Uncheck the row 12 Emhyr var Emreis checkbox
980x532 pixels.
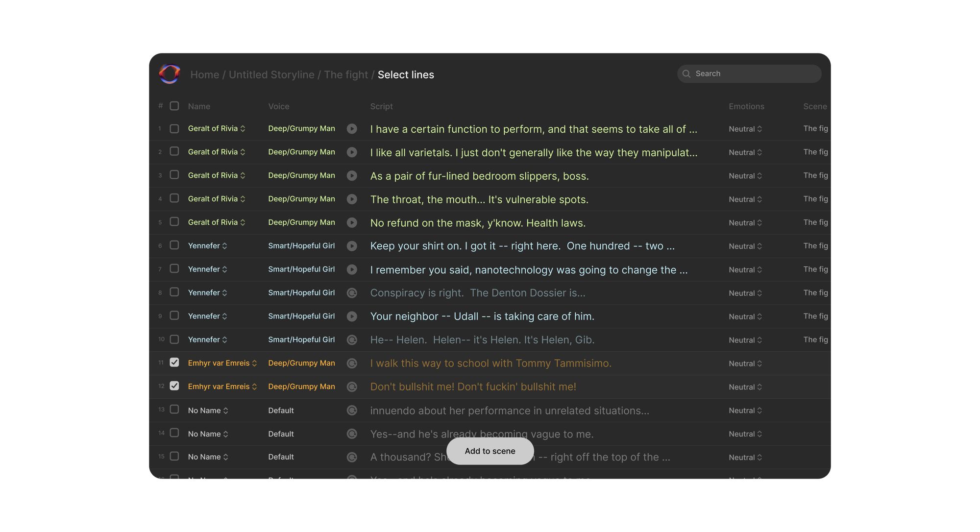(174, 386)
